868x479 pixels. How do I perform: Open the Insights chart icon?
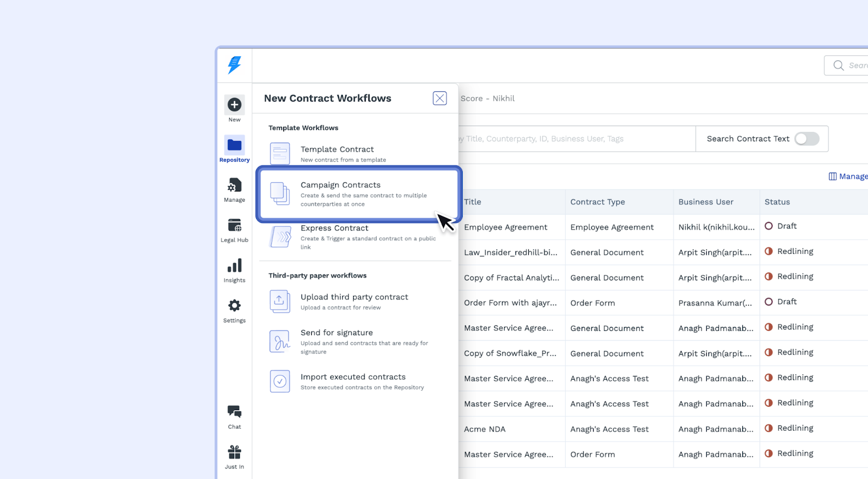[234, 266]
